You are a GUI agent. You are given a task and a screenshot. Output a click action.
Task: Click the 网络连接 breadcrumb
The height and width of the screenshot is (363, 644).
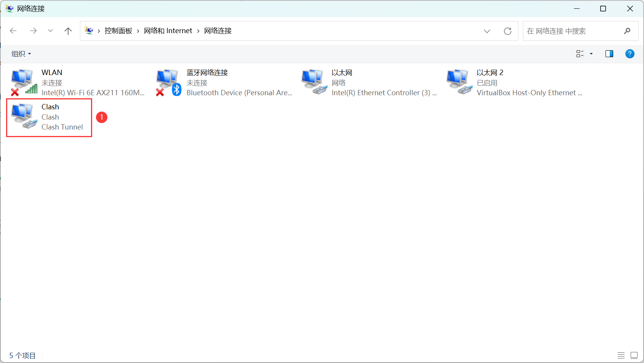point(218,31)
